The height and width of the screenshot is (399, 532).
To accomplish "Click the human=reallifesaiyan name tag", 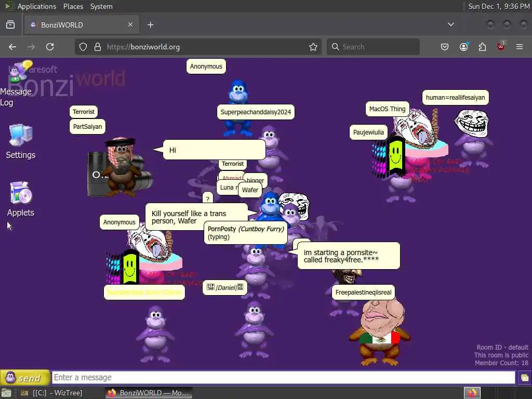I will coord(455,97).
